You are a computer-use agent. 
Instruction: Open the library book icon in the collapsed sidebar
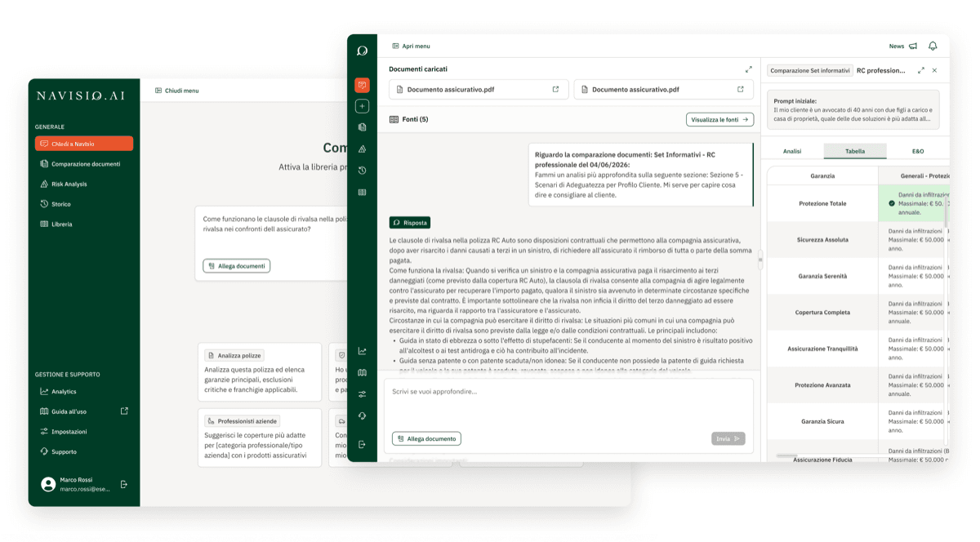click(362, 193)
